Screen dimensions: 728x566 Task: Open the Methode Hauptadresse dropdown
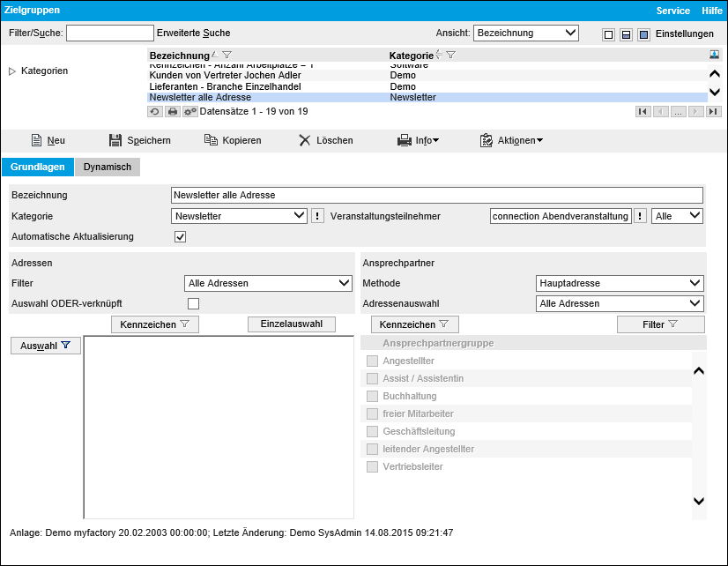[620, 283]
